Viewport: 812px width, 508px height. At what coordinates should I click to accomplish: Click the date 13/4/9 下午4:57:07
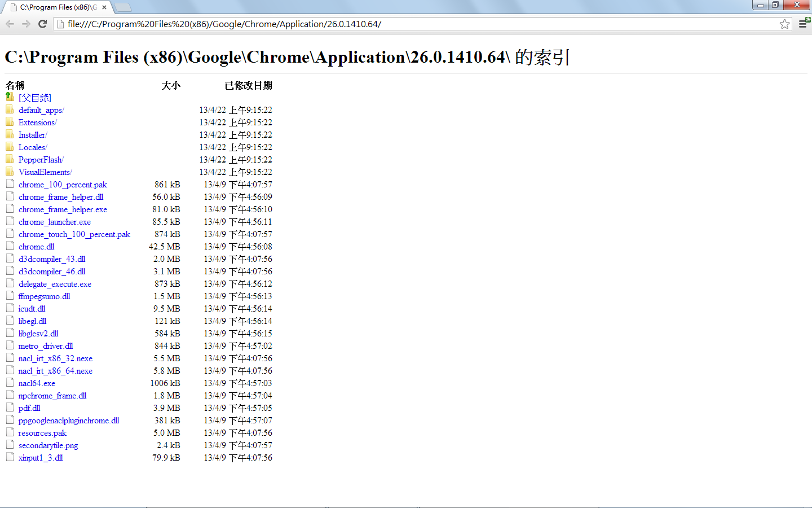[x=238, y=421]
